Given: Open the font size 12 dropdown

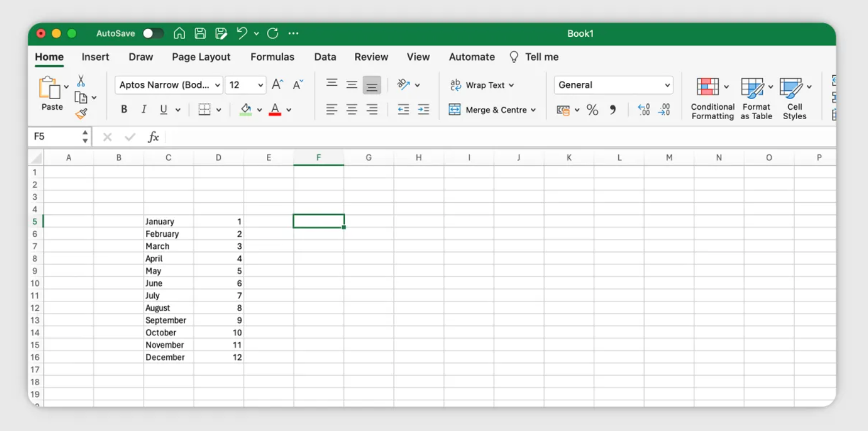Looking at the screenshot, I should 245,85.
